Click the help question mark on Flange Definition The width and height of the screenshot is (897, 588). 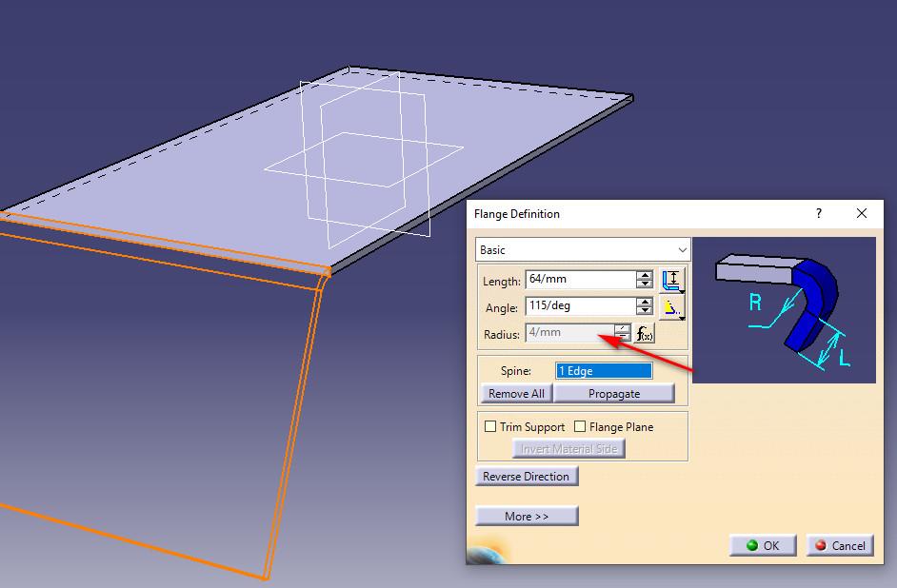818,214
